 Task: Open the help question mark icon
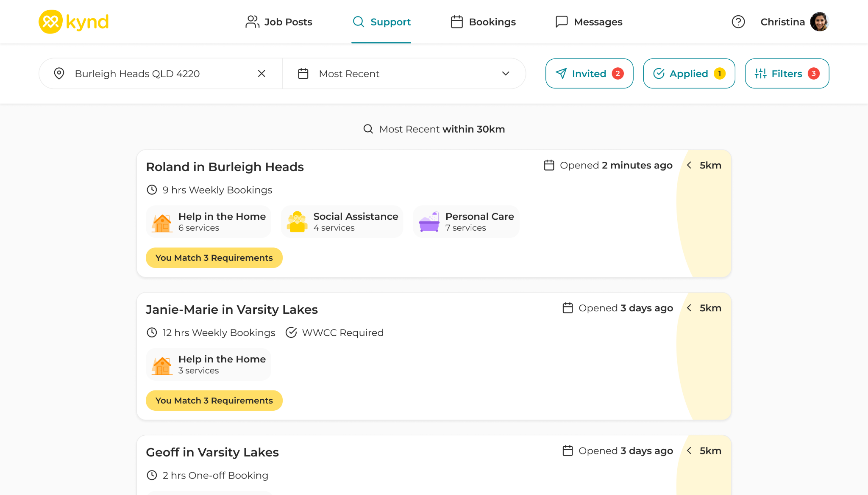click(x=738, y=22)
